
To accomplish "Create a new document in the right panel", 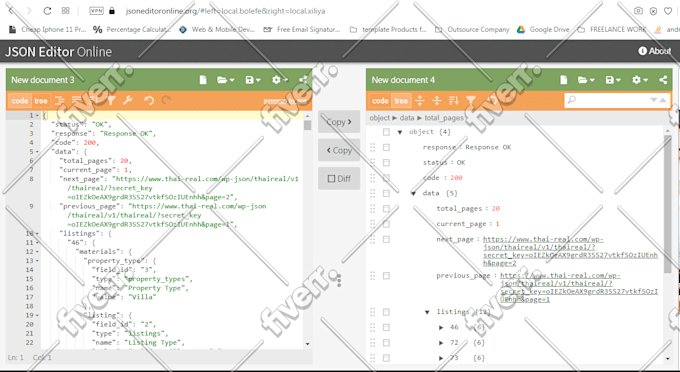I will pyautogui.click(x=563, y=80).
